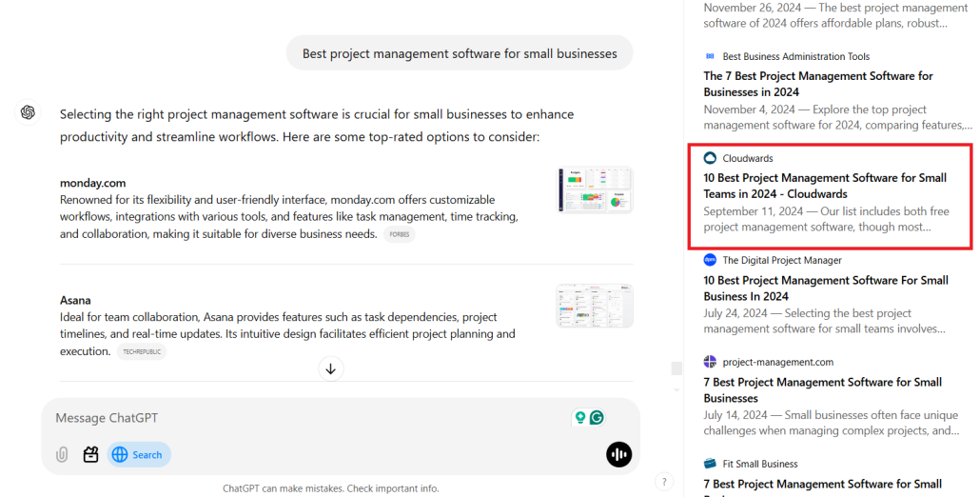The height and width of the screenshot is (497, 980).
Task: Click the Cloudwards favicon icon
Action: pyautogui.click(x=710, y=158)
